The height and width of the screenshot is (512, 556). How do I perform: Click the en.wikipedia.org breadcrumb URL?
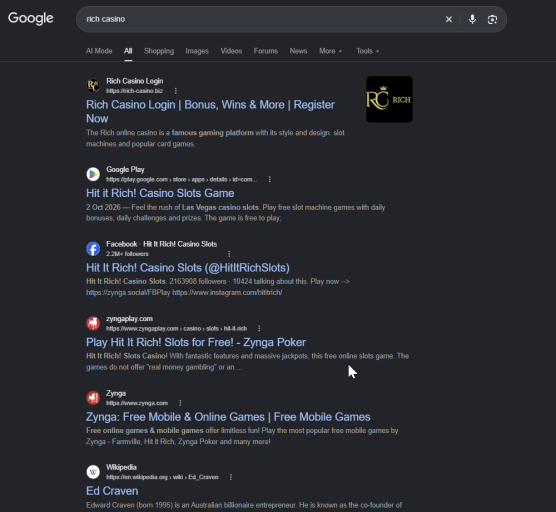coord(162,477)
